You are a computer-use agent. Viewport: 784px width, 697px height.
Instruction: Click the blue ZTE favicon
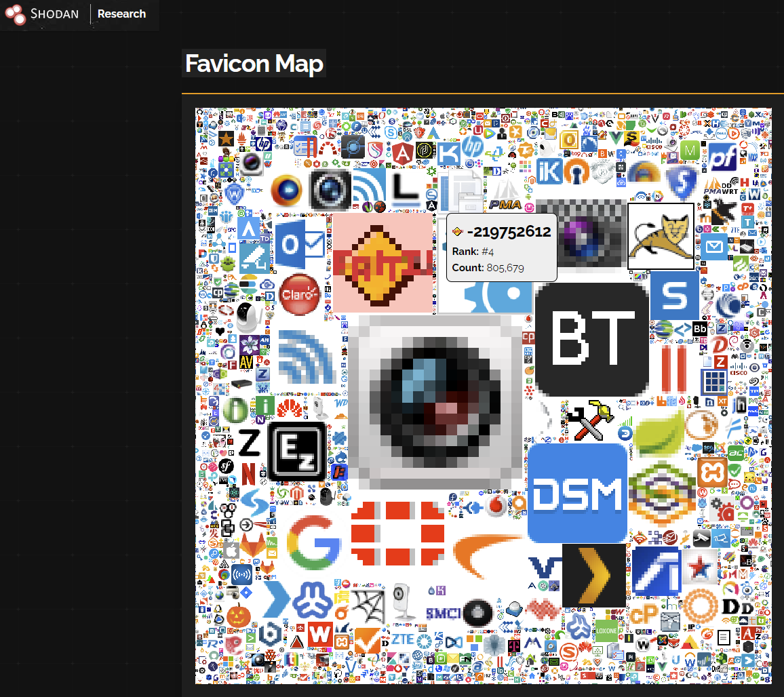pyautogui.click(x=402, y=639)
